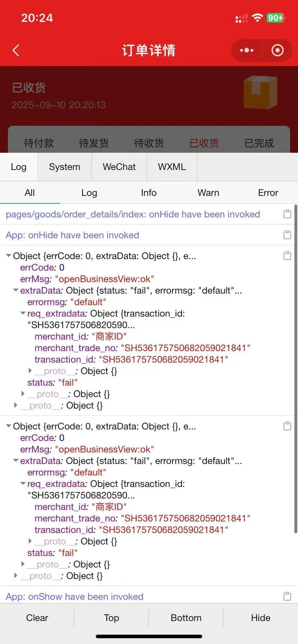The image size is (298, 644).
Task: Filter console to Log level only
Action: 89,193
